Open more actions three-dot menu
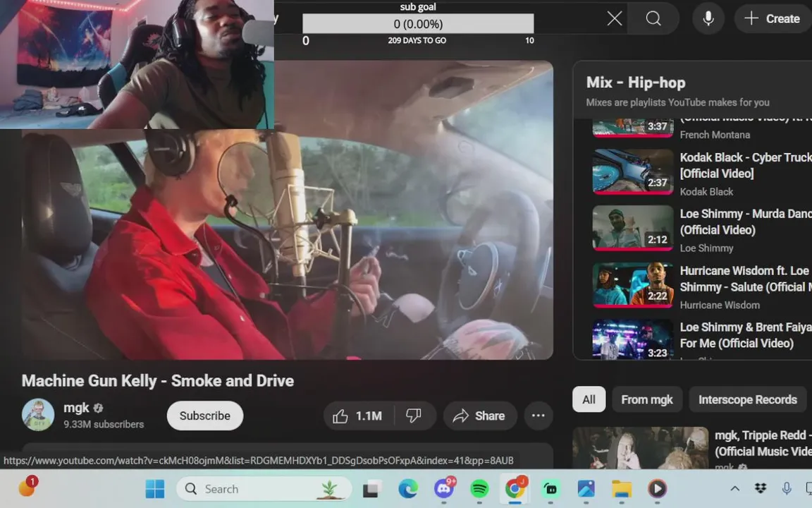Screen dimensions: 812x508 538,416
